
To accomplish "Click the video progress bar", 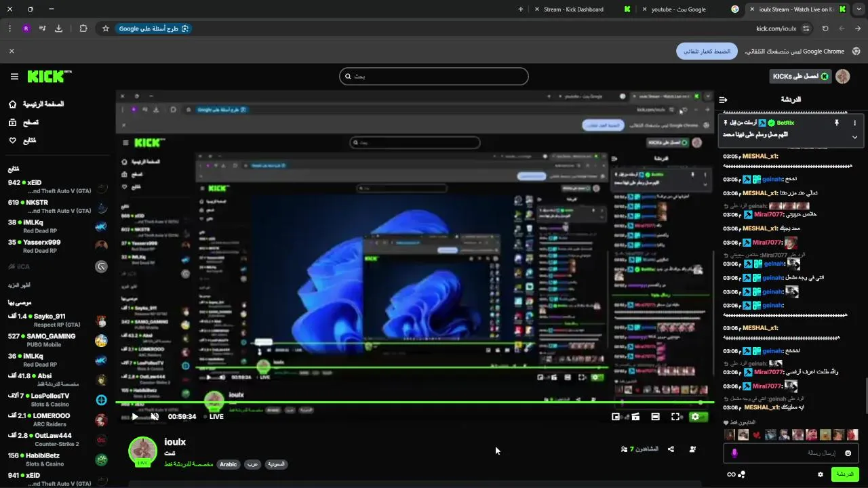I will pos(414,403).
